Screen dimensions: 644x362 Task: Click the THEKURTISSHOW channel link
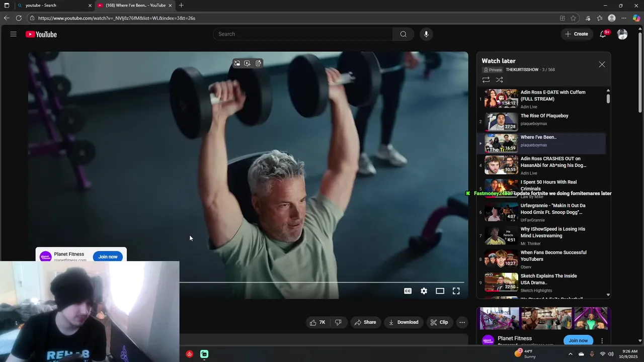[522, 70]
